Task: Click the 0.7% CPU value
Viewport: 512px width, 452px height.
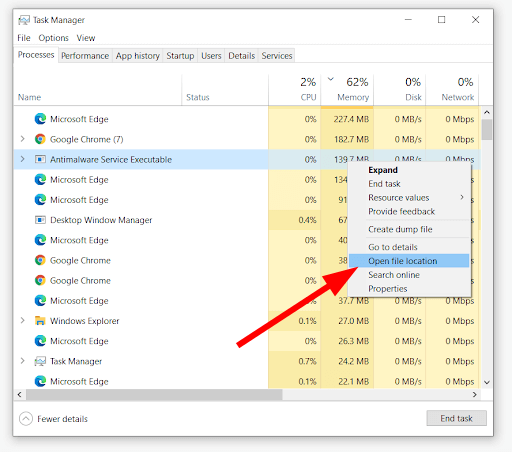Action: (x=307, y=361)
